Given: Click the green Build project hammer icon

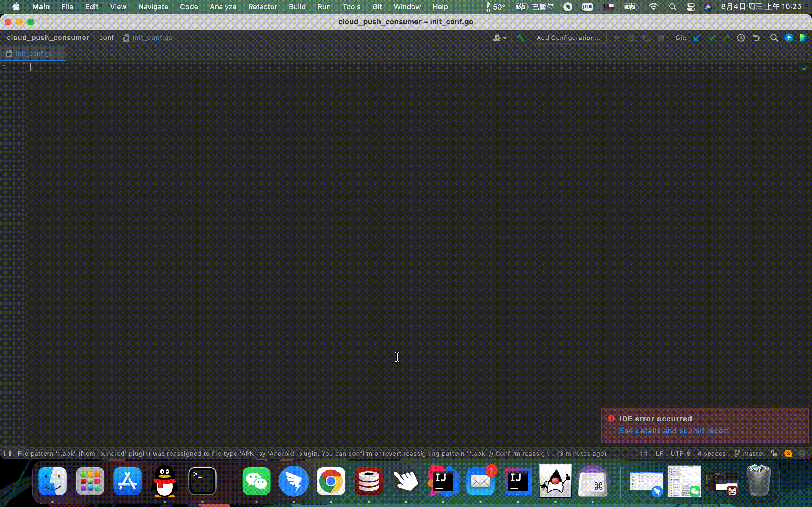Looking at the screenshot, I should click(x=520, y=37).
